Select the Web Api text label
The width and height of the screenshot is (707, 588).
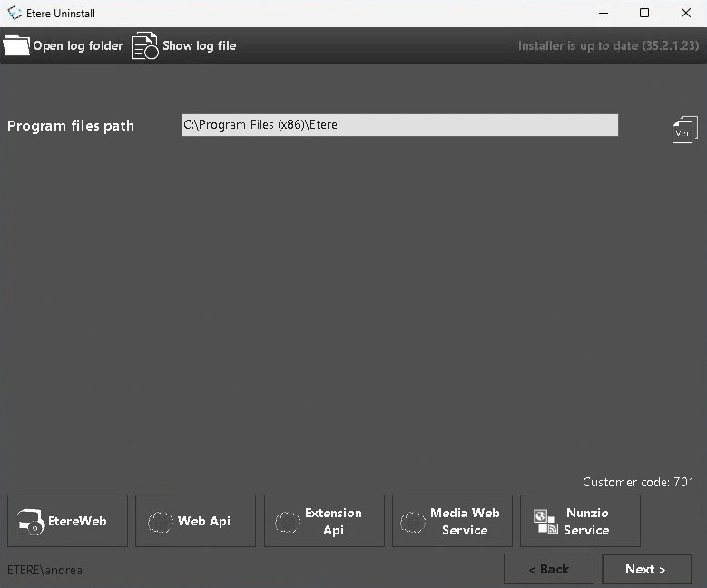click(x=204, y=521)
